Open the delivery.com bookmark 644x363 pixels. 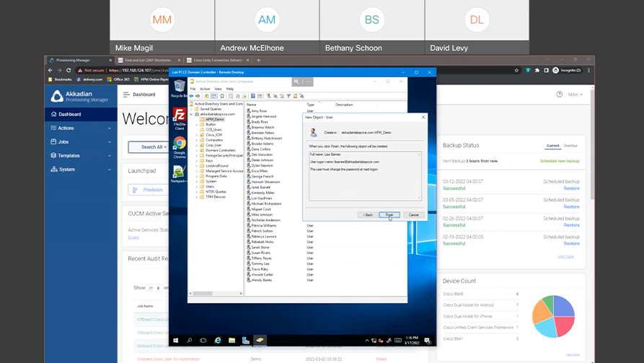89,79
